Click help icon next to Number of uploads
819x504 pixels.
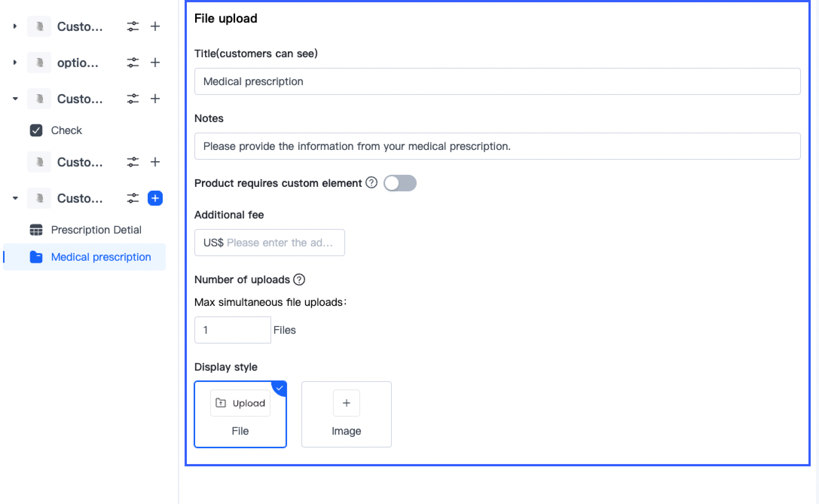coord(299,279)
